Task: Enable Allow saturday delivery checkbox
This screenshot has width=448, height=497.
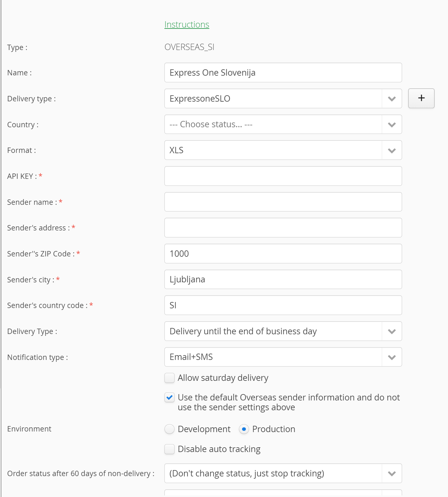Action: click(x=170, y=378)
